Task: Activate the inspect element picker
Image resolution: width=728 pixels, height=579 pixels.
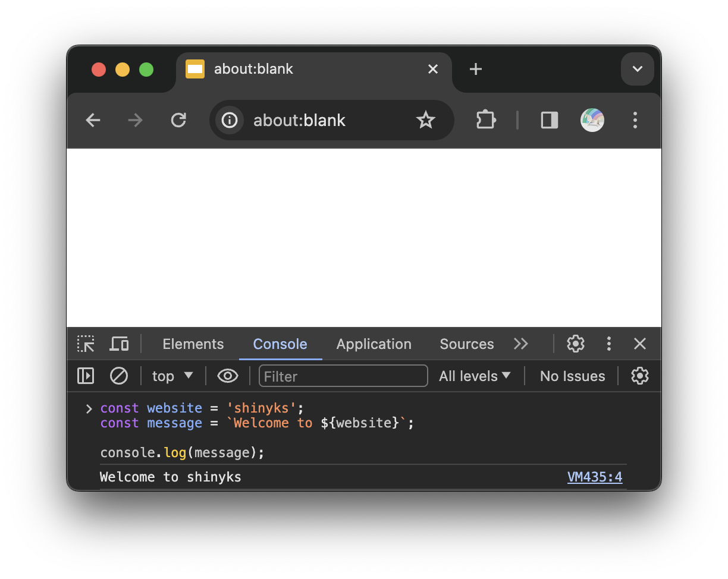Action: coord(86,344)
